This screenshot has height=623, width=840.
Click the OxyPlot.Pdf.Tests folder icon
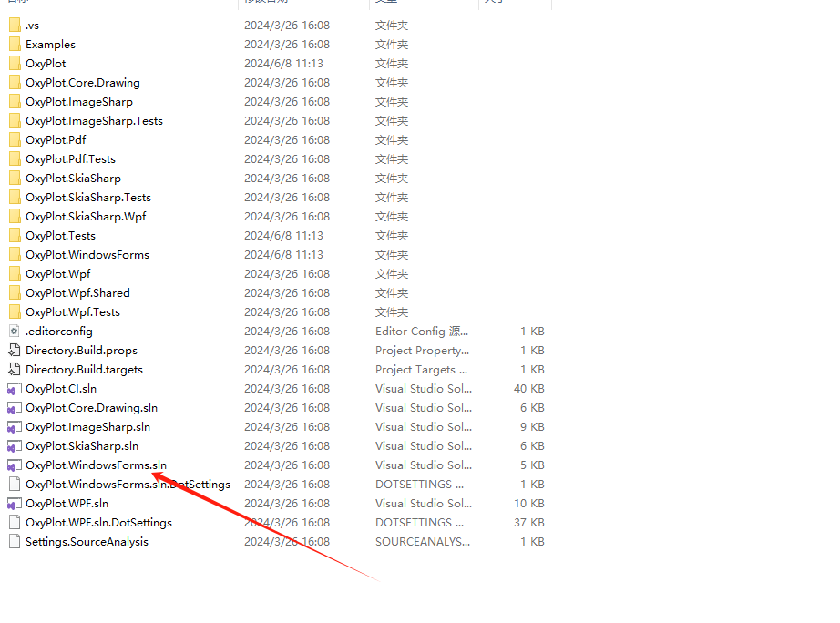[15, 159]
